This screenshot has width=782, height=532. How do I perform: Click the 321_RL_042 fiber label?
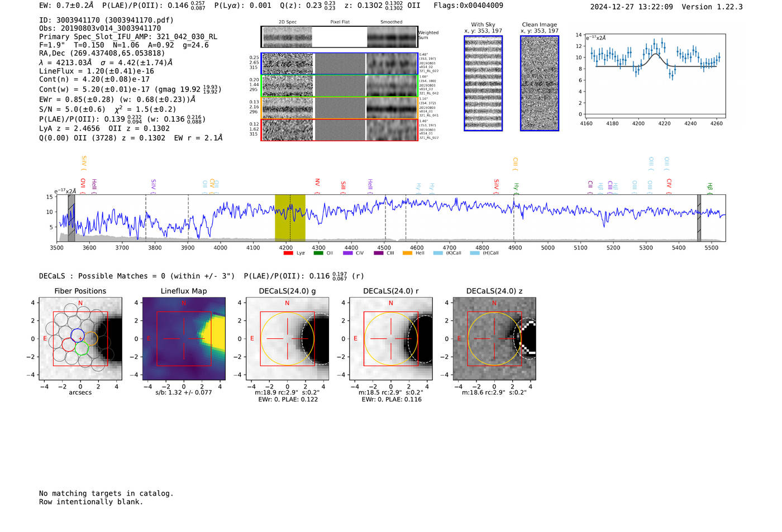429,93
